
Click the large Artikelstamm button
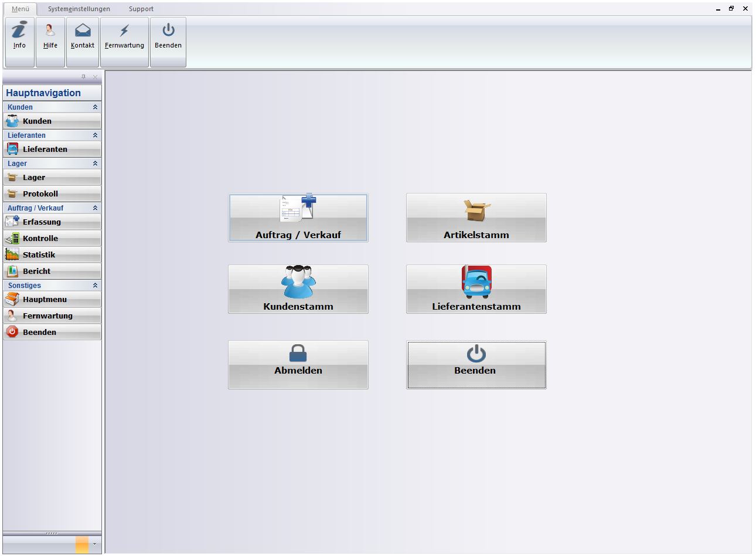coord(476,218)
